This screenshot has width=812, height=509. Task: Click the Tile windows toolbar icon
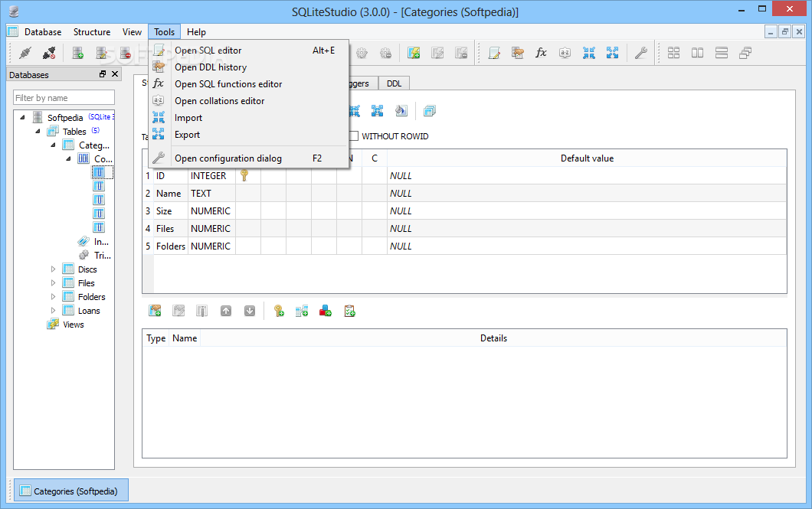click(x=674, y=53)
